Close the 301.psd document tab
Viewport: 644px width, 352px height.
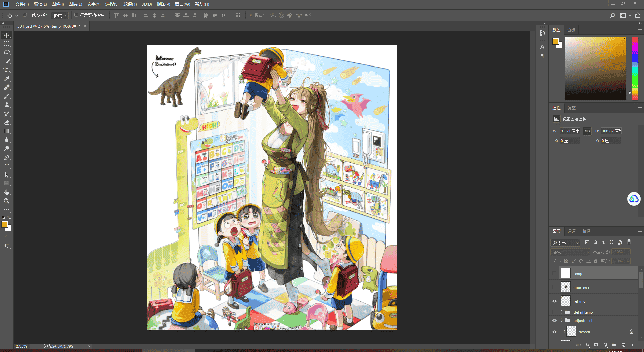coord(85,26)
